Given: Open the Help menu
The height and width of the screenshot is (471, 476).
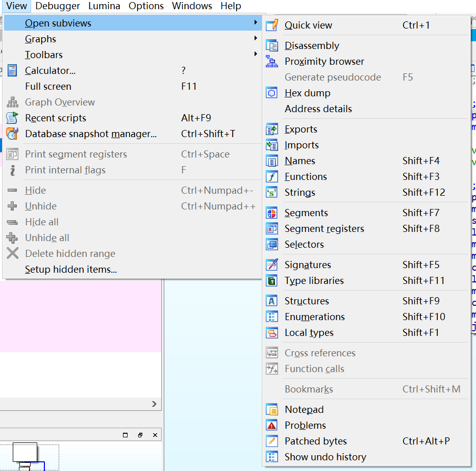Looking at the screenshot, I should click(x=231, y=6).
